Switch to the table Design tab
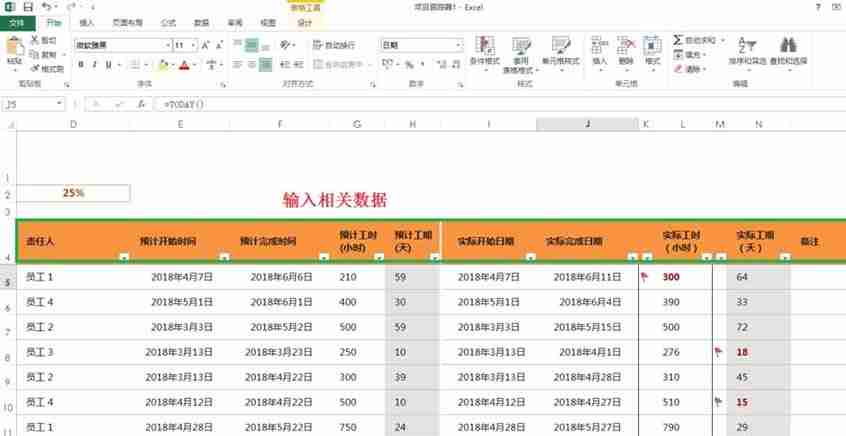Viewport: 846px width, 436px height. point(305,23)
